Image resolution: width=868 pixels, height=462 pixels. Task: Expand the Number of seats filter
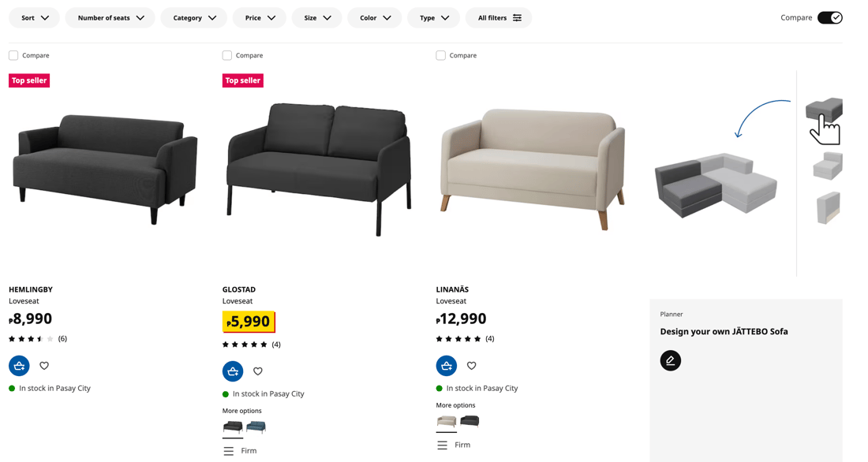tap(110, 17)
